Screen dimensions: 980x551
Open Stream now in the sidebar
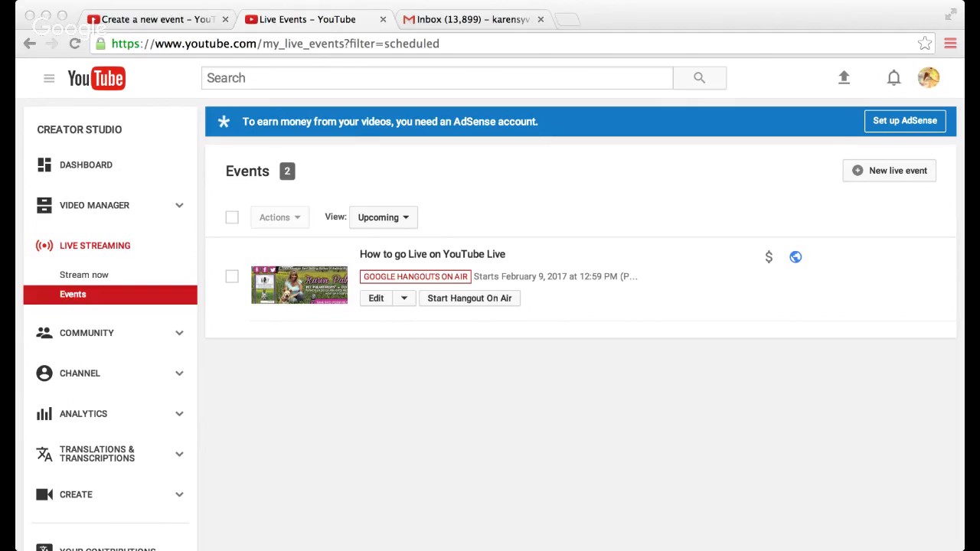[84, 275]
